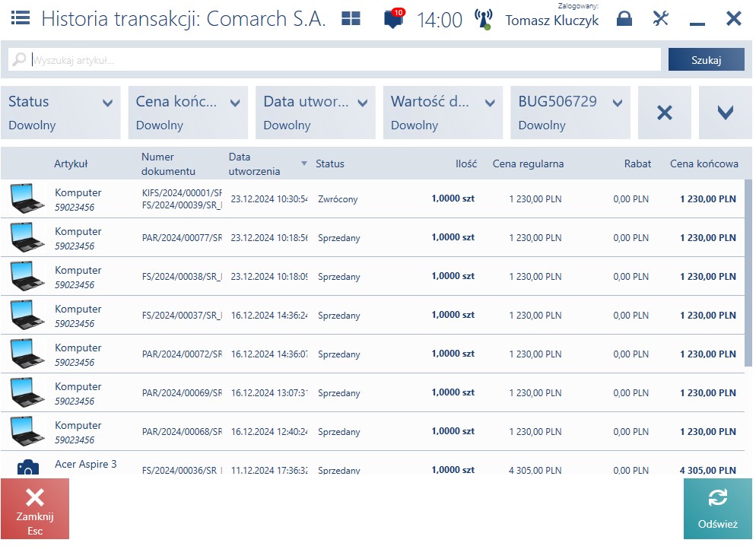Open the Wartość d... filter dropdown

click(x=443, y=113)
